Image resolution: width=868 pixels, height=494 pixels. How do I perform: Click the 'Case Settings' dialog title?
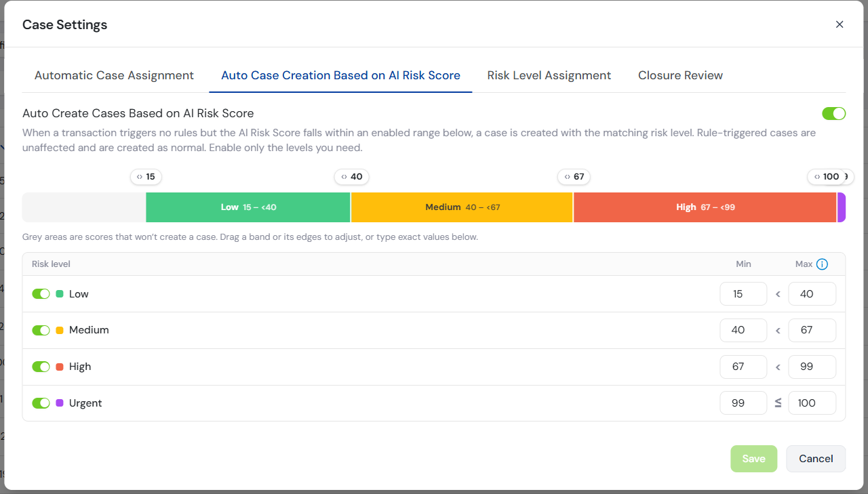65,24
